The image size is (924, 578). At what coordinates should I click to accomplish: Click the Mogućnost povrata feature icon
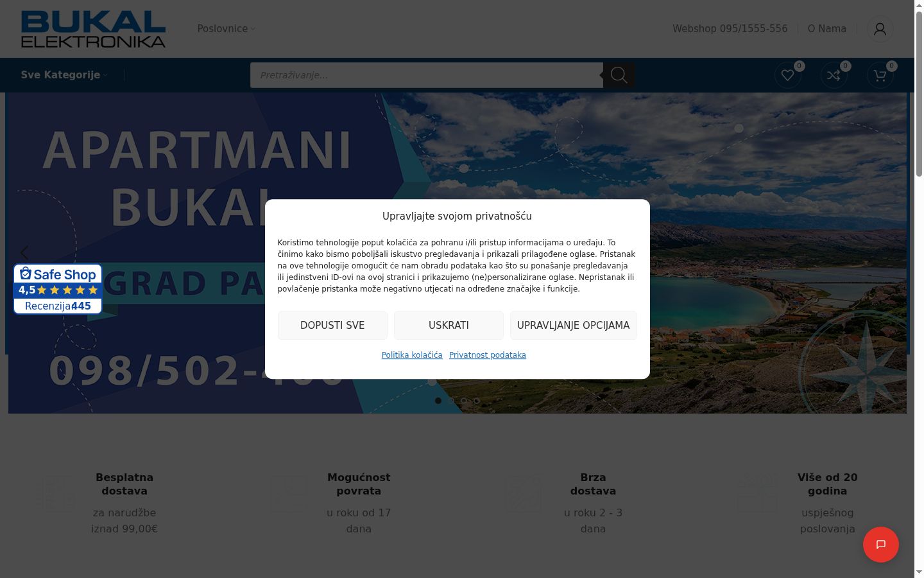[289, 493]
